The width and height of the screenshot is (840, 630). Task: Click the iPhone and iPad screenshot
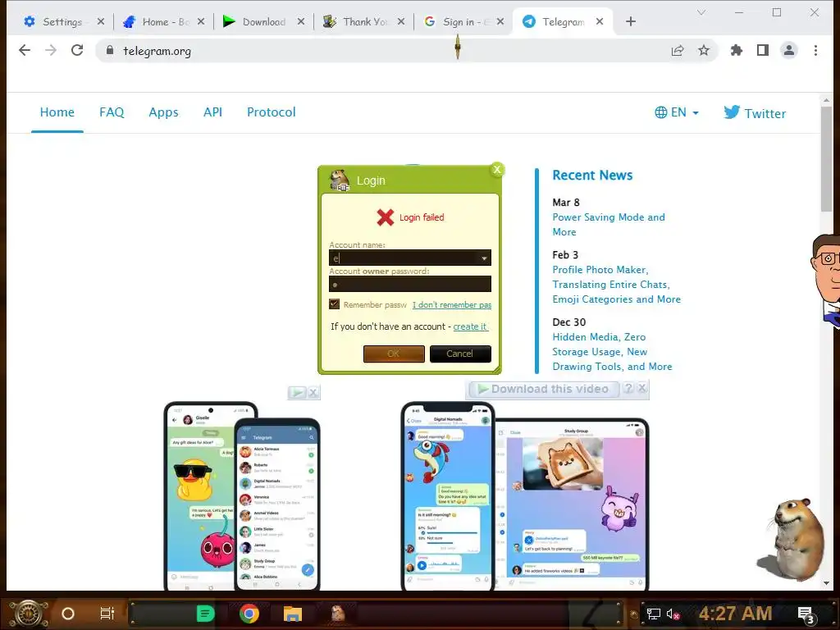(525, 496)
